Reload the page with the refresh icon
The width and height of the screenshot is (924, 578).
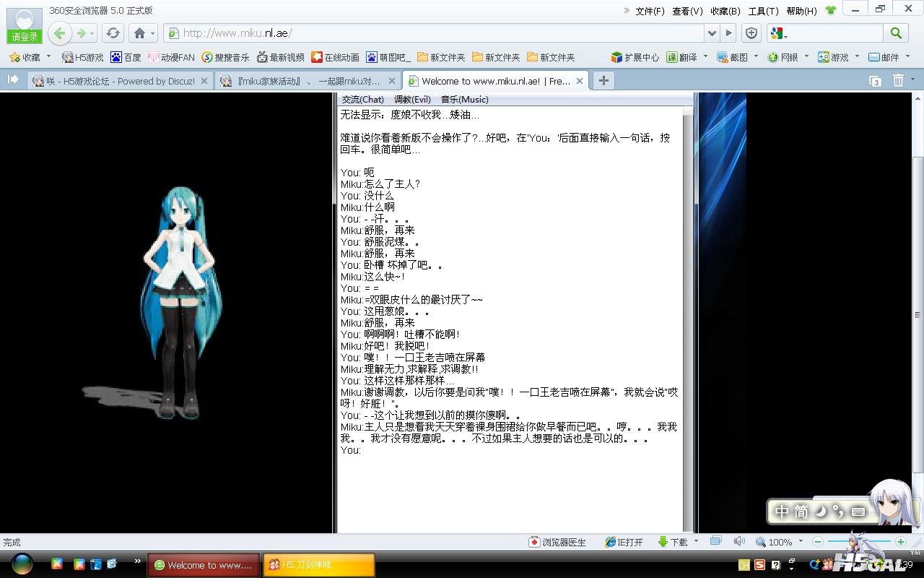pyautogui.click(x=113, y=33)
